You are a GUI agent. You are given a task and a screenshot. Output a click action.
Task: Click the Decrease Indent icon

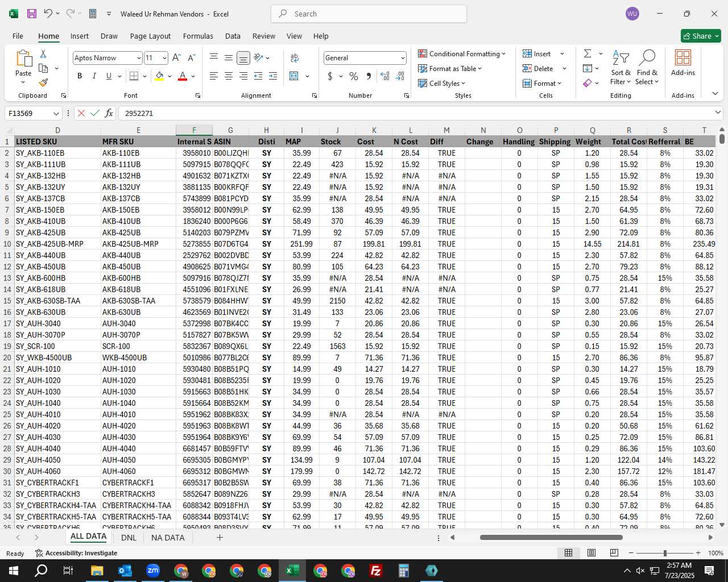click(x=258, y=76)
